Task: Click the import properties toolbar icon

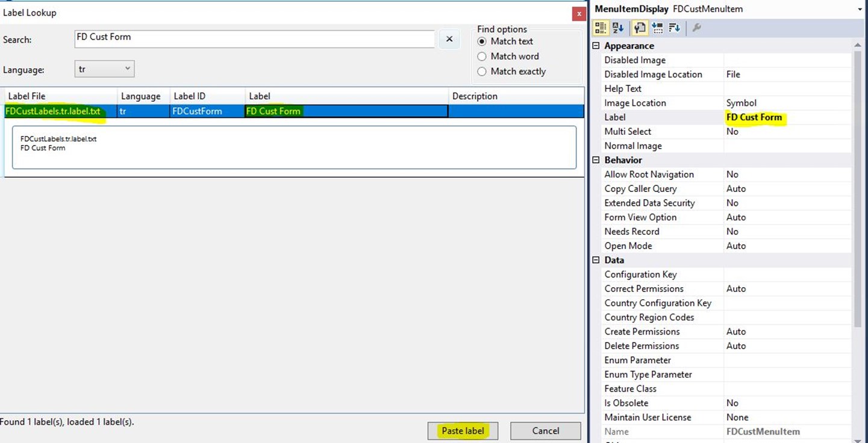Action: click(x=657, y=28)
